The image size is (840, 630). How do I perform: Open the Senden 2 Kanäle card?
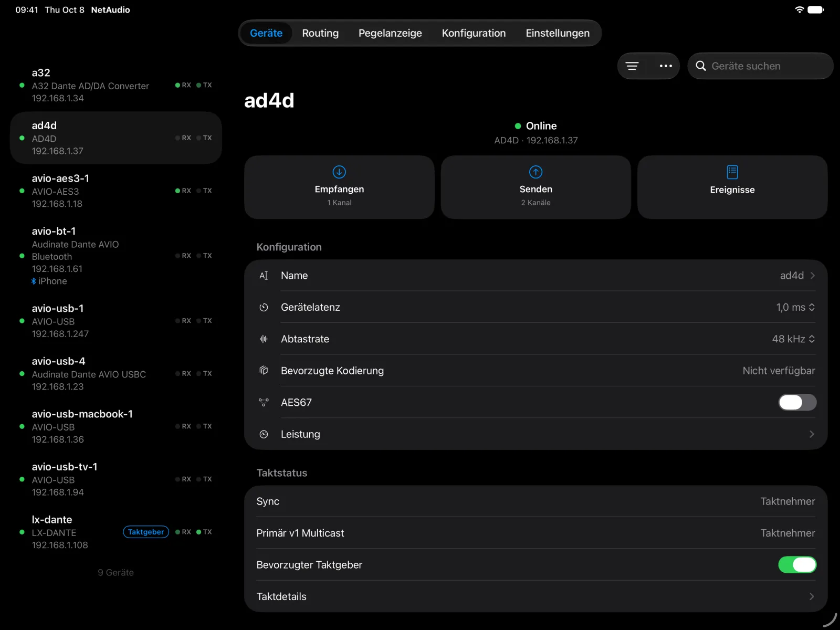click(x=535, y=187)
